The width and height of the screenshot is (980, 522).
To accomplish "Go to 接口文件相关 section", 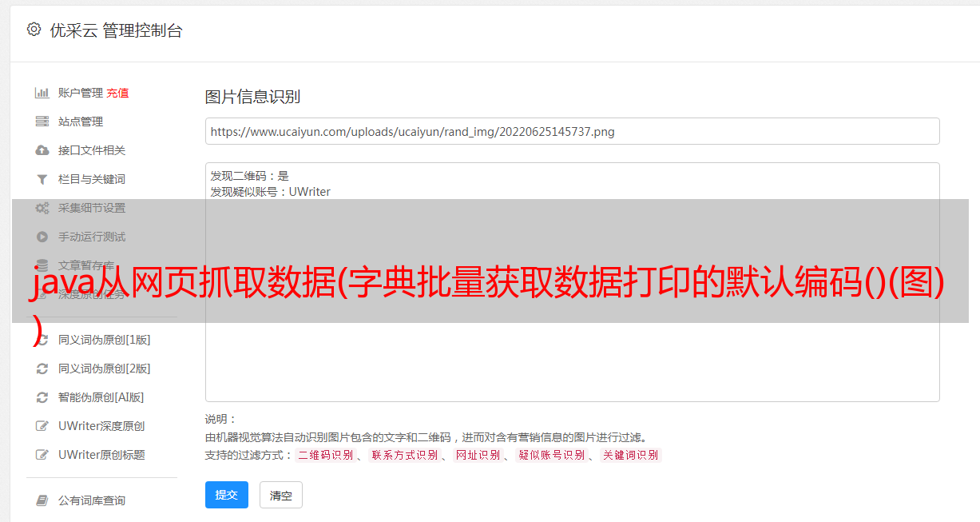I will (92, 150).
